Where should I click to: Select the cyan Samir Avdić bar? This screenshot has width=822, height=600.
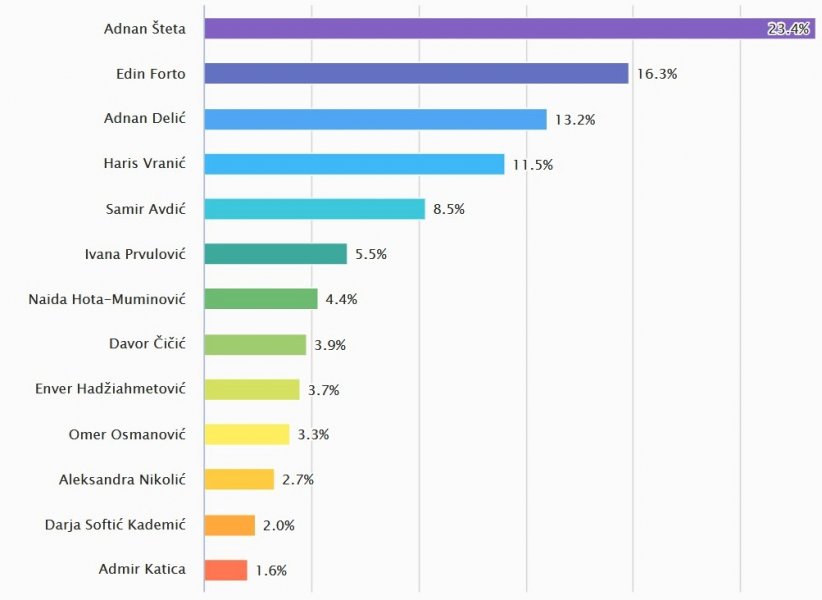coord(314,209)
